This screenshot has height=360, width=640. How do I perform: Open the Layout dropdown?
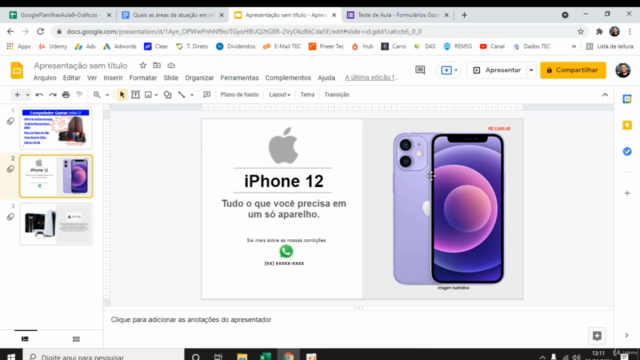tap(280, 95)
